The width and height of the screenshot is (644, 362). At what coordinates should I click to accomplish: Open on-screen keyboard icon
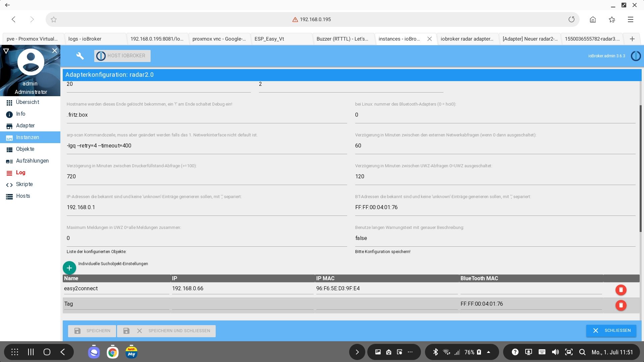click(542, 352)
